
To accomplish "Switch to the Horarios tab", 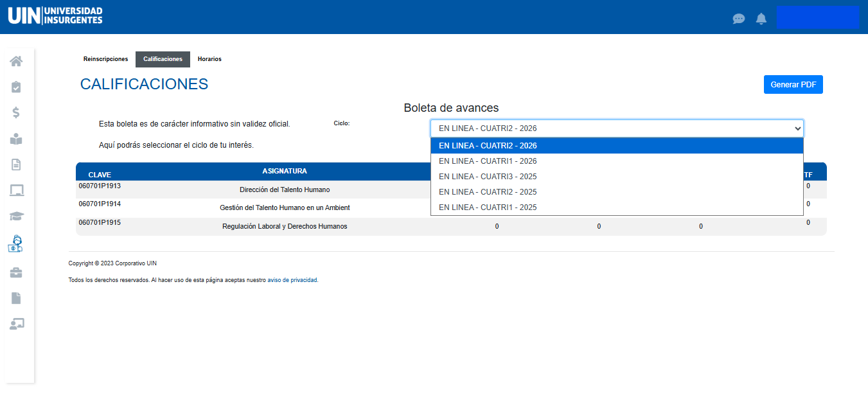I will click(x=209, y=59).
